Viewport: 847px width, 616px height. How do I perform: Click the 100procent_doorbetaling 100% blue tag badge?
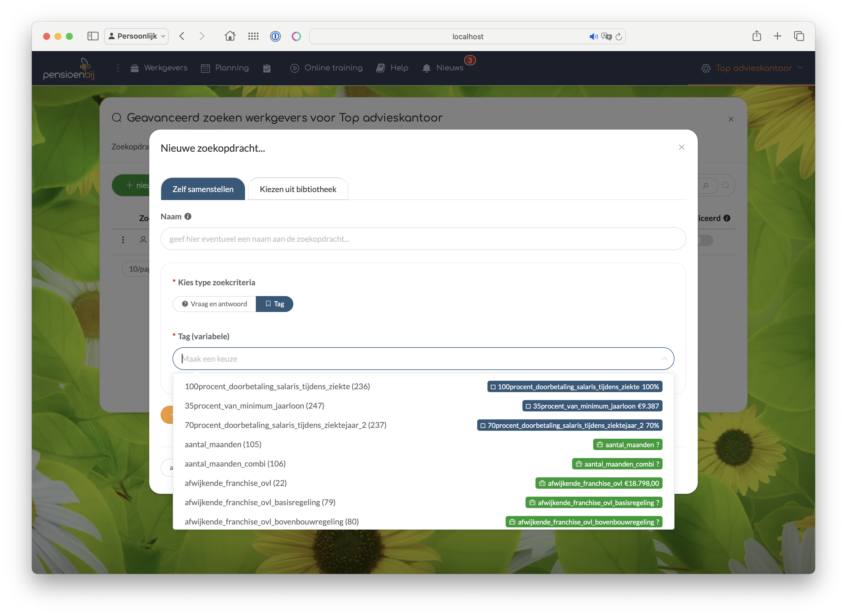tap(575, 387)
